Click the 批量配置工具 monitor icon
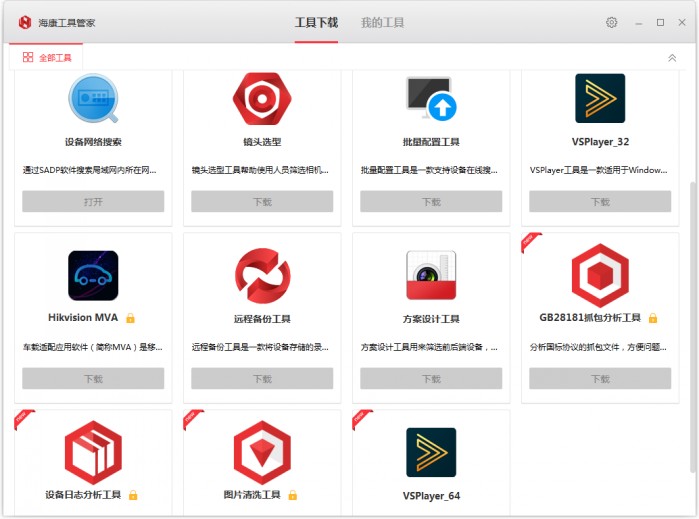This screenshot has width=699, height=519. click(x=431, y=99)
